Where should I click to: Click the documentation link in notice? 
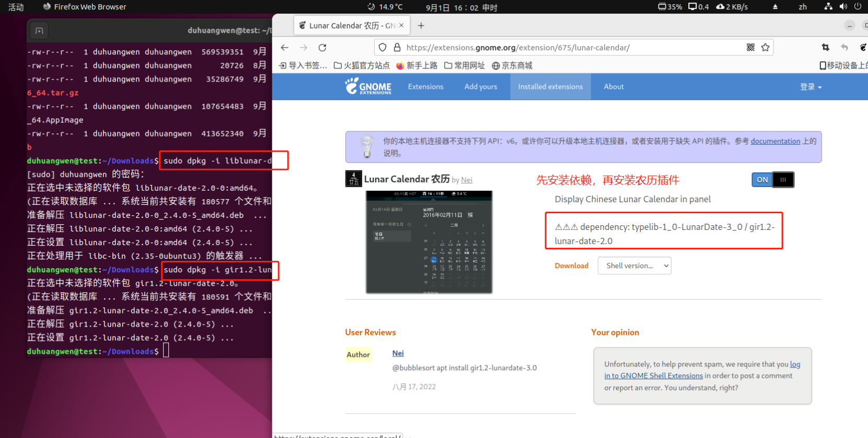[775, 141]
